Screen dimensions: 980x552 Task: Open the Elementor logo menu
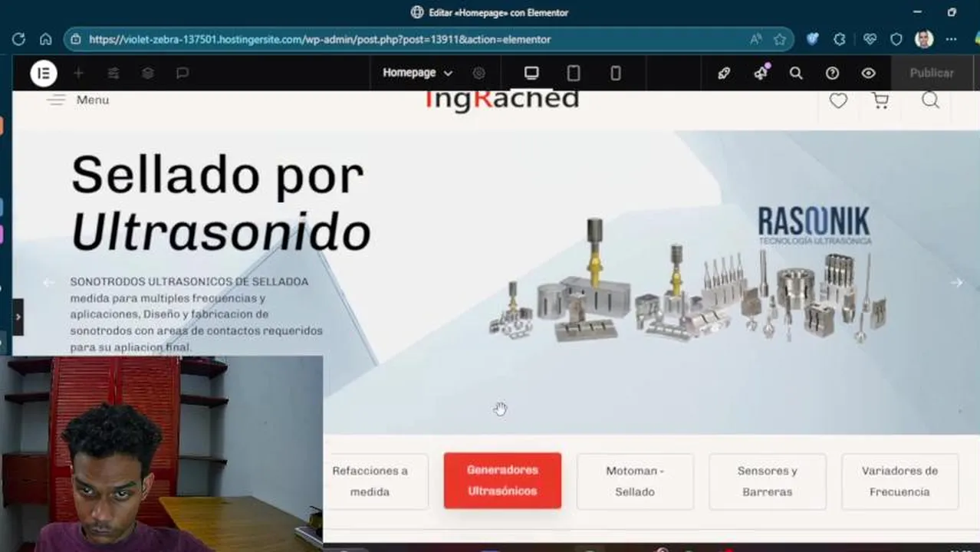pyautogui.click(x=44, y=73)
